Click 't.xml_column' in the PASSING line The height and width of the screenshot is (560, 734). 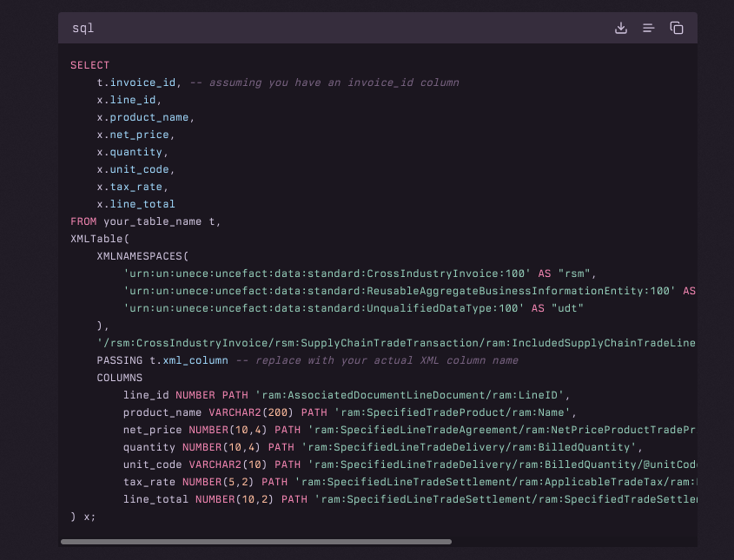[x=188, y=360]
